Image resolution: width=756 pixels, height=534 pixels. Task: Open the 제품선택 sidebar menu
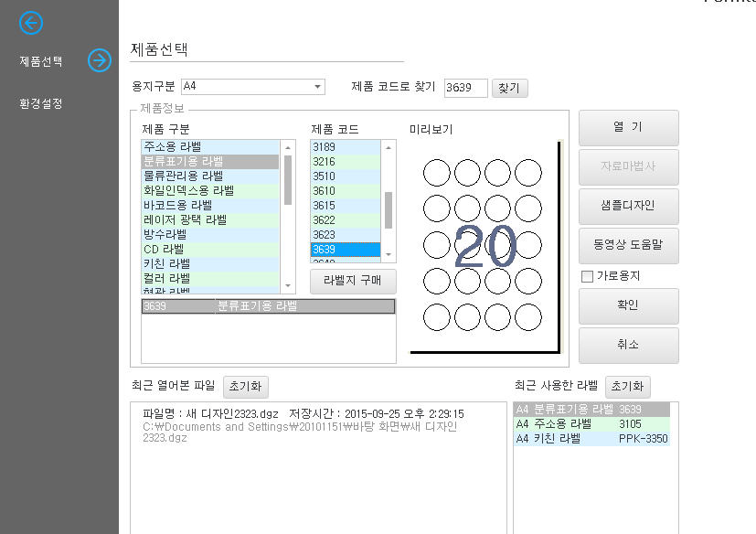(x=41, y=61)
